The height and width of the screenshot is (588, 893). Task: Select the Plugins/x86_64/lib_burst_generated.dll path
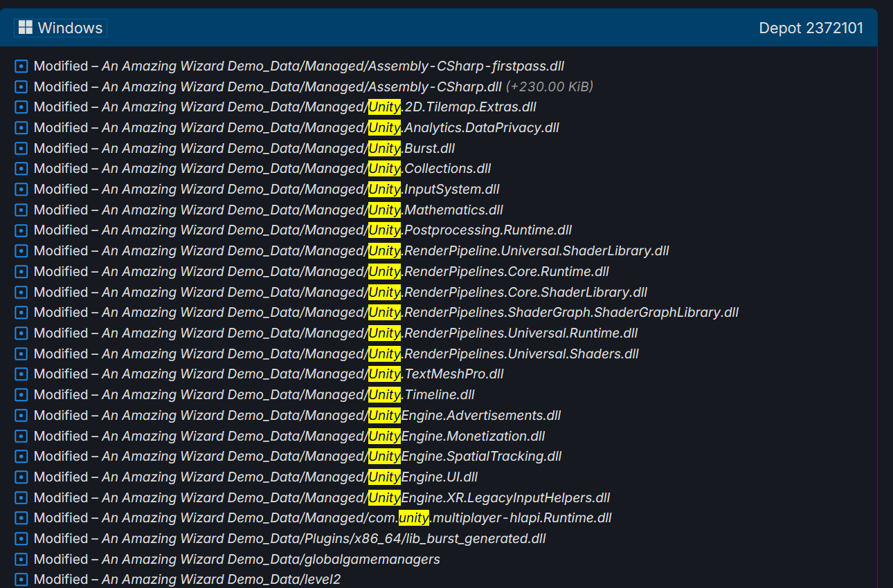pos(324,539)
